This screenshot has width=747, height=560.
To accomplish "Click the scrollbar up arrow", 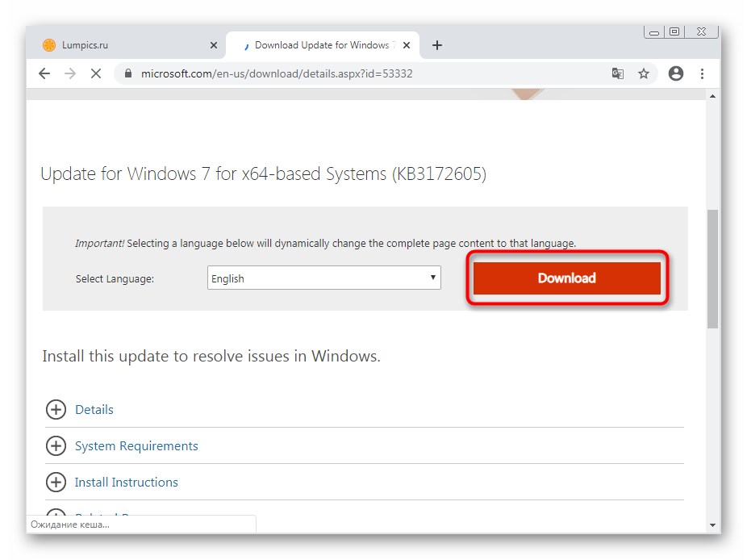I will 712,96.
